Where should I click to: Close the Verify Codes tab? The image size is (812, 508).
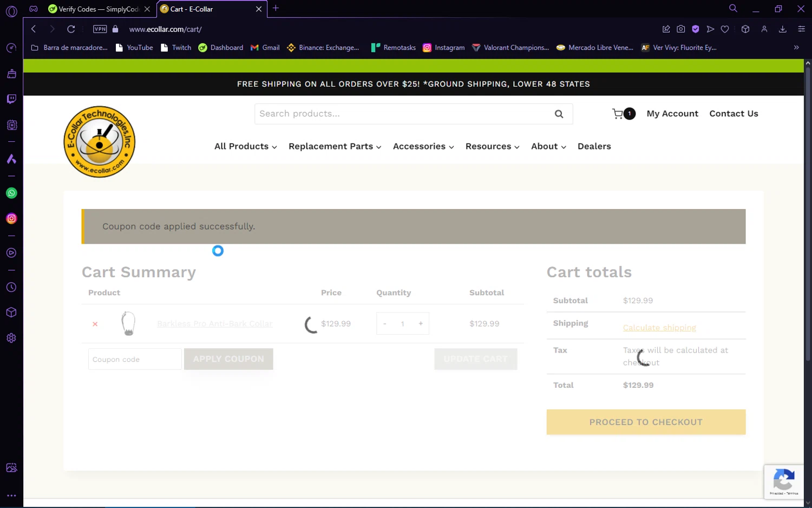click(x=147, y=9)
